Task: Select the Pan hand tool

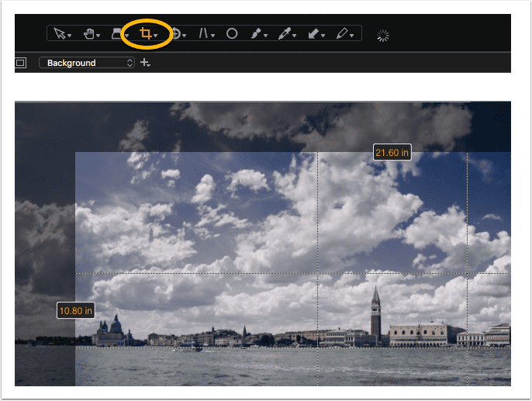Action: pyautogui.click(x=88, y=33)
